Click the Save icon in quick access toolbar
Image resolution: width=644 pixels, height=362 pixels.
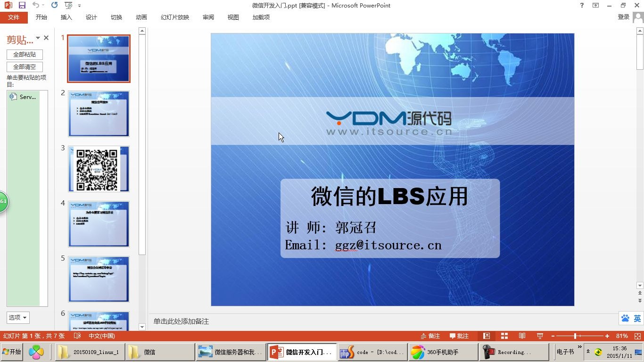point(22,5)
